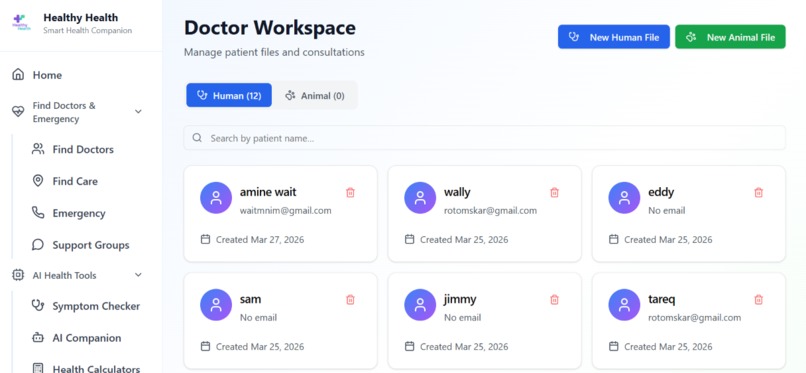The width and height of the screenshot is (806, 373).
Task: Click sam's avatar icon
Action: pos(216,305)
